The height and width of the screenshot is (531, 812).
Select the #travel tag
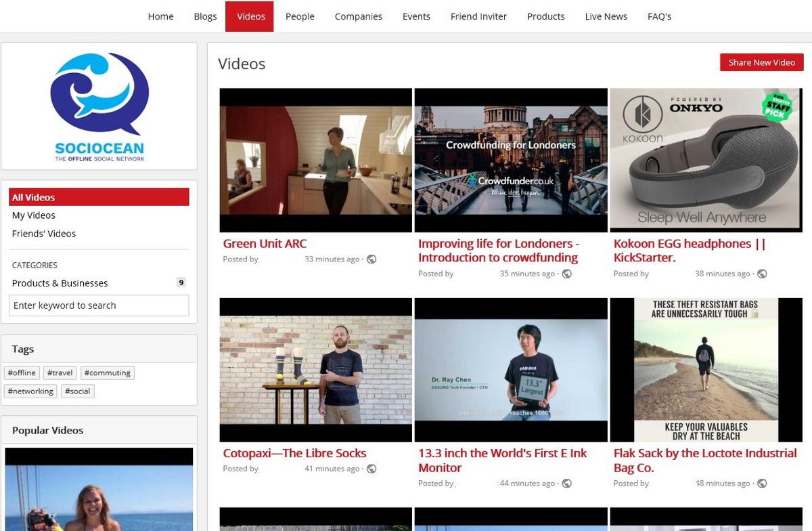(60, 373)
